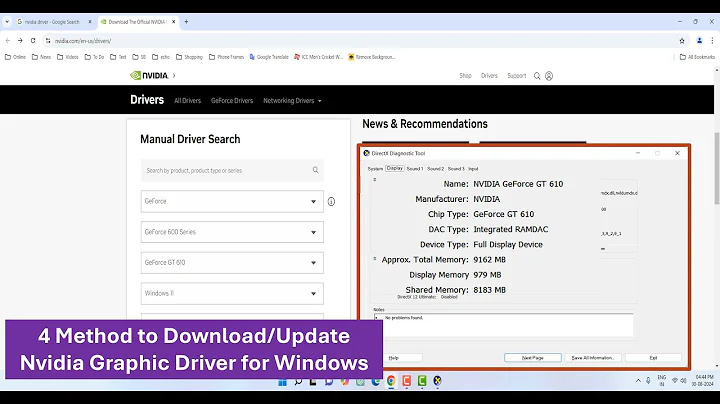
Task: Click the info icon beside the GeForce dropdown
Action: coord(331,202)
